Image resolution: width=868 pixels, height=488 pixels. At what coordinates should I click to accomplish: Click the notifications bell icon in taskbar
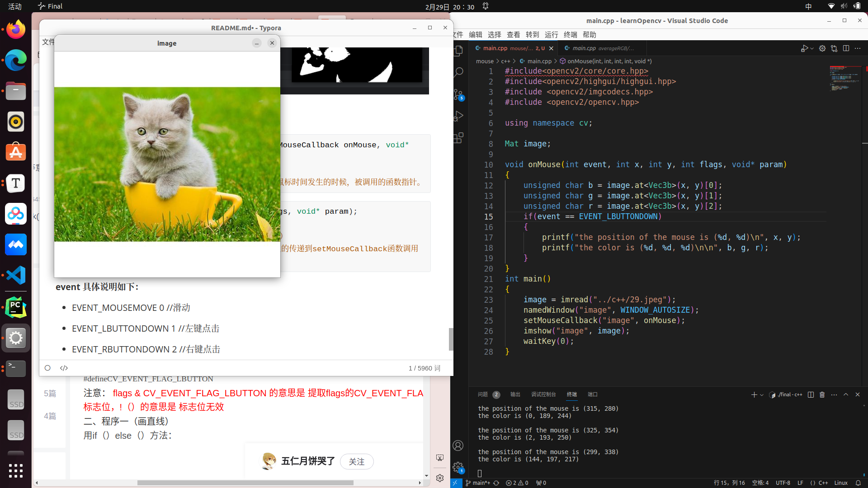[485, 7]
